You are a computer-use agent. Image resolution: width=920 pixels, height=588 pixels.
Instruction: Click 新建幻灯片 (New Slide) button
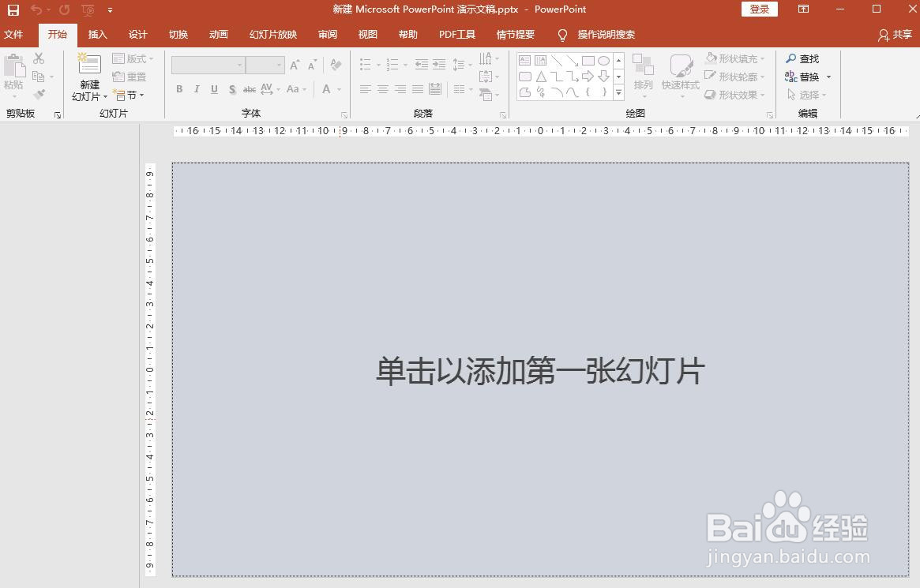point(88,77)
